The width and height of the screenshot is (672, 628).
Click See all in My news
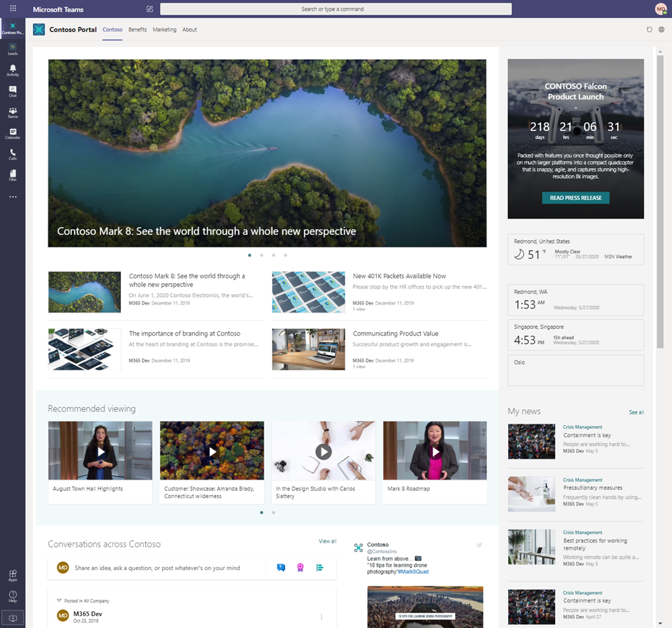[636, 412]
